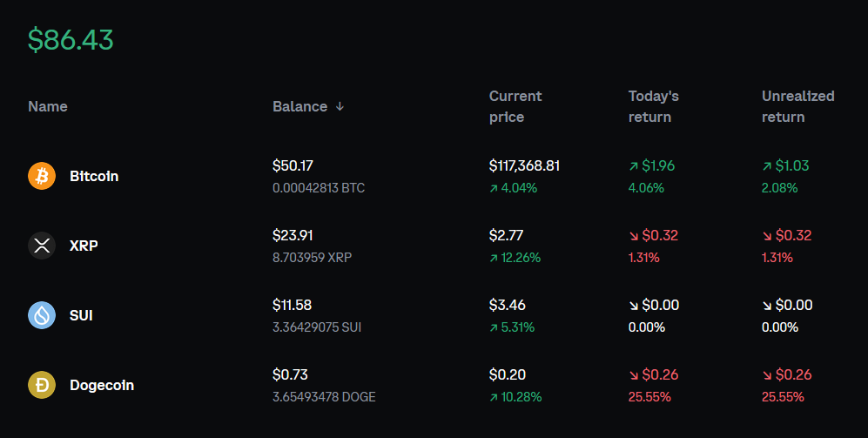This screenshot has height=438, width=868.
Task: Click the 3.36429075 SUI amount
Action: (317, 327)
